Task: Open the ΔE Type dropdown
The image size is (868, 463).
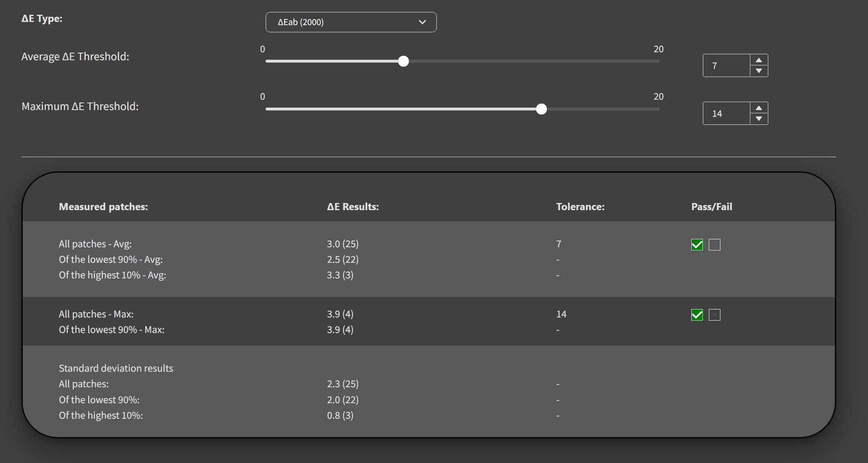Action: tap(350, 22)
